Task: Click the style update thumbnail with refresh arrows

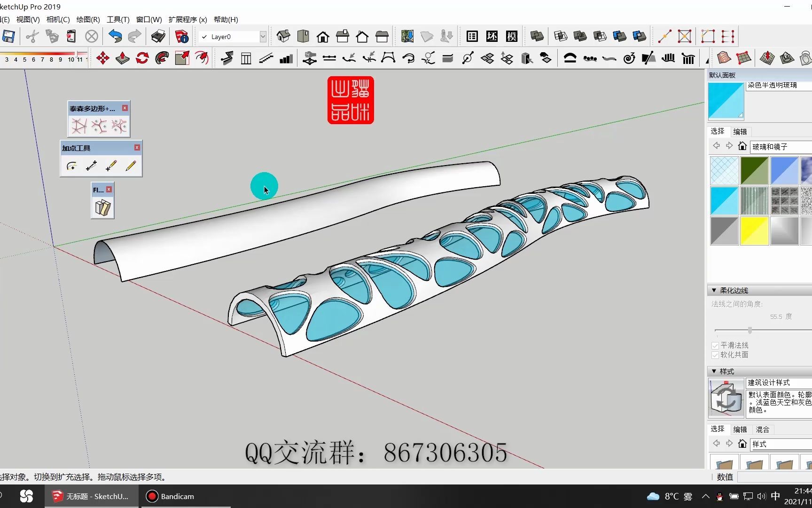Action: (726, 397)
